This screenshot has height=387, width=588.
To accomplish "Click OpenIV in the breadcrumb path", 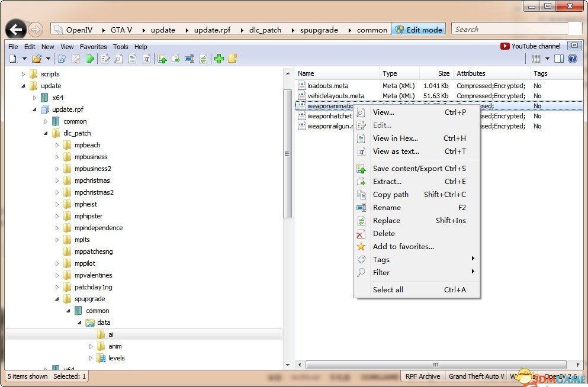I will point(79,30).
